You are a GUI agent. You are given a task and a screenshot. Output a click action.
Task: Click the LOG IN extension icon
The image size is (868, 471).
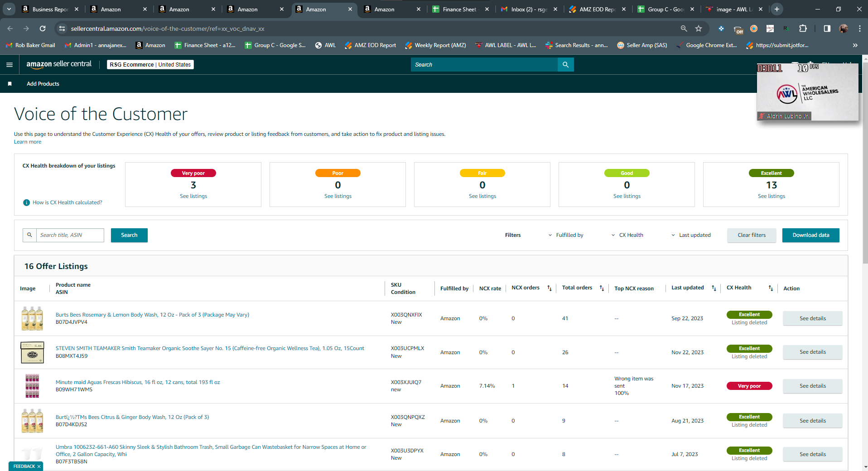tap(770, 29)
